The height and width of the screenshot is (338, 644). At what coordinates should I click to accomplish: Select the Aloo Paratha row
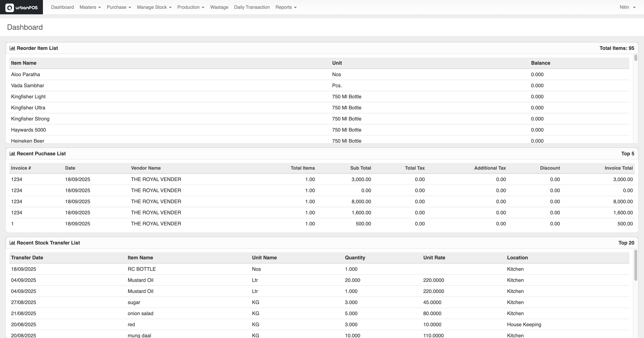319,74
